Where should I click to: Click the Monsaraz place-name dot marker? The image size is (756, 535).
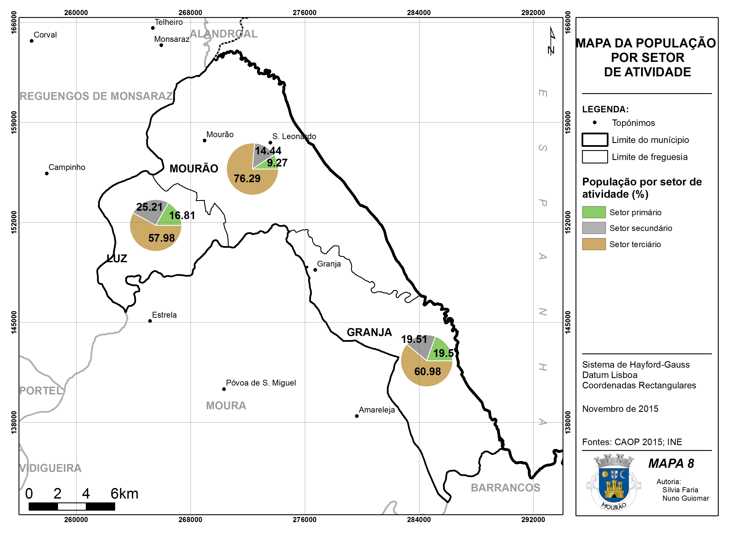[161, 45]
